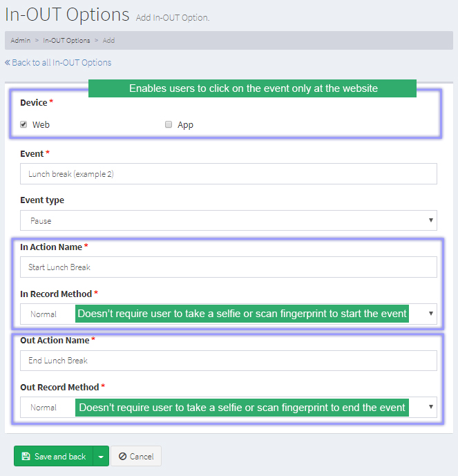Open Save and back split-button arrow
458x476 pixels.
101,457
